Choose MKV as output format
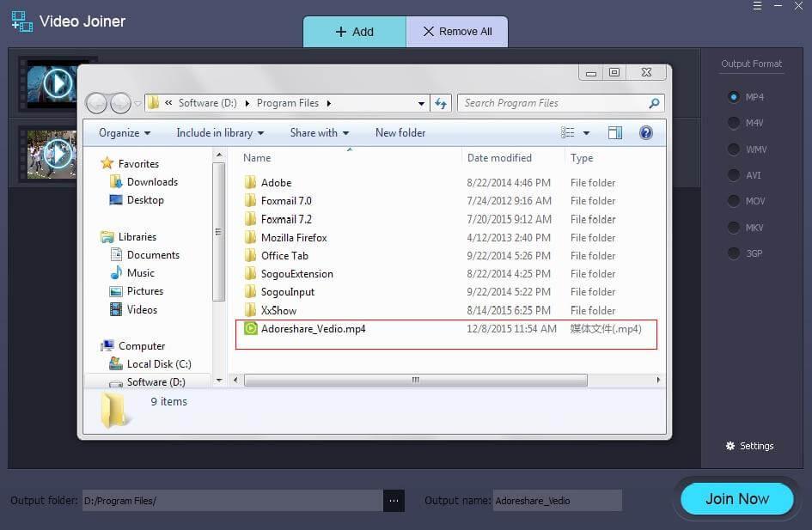Image resolution: width=812 pixels, height=530 pixels. pyautogui.click(x=734, y=228)
